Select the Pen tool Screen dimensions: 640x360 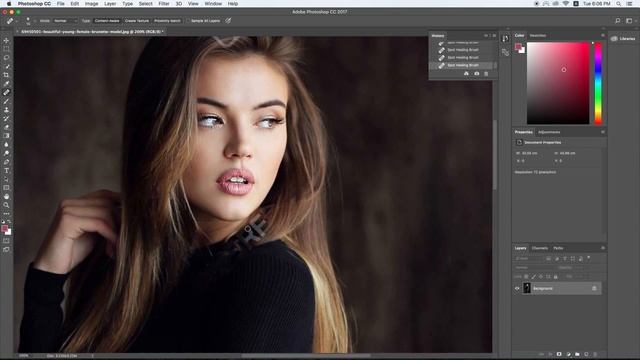tap(6, 162)
